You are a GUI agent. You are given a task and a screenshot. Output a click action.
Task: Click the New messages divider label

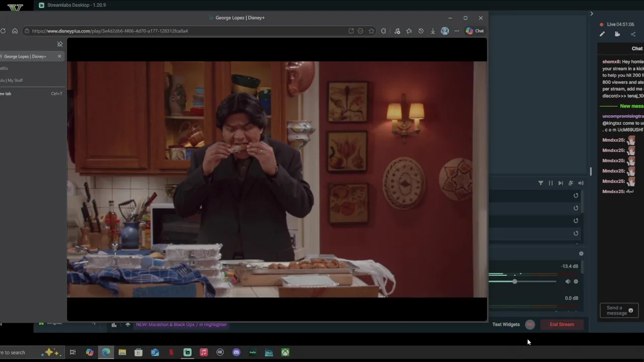pos(631,106)
